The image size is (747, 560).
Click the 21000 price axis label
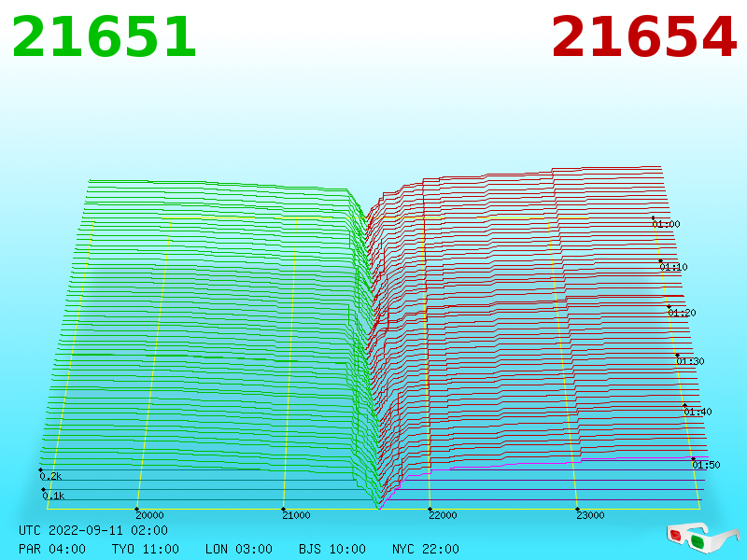(x=296, y=515)
